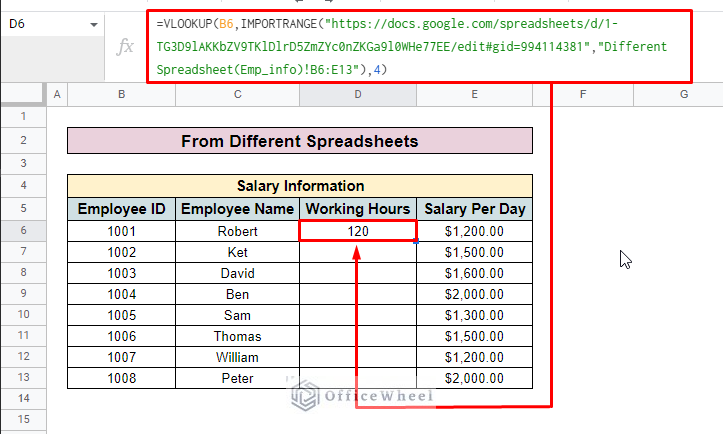Select Robert's salary cell in row 6
Viewport: 723px width, 434px height.
click(x=474, y=231)
